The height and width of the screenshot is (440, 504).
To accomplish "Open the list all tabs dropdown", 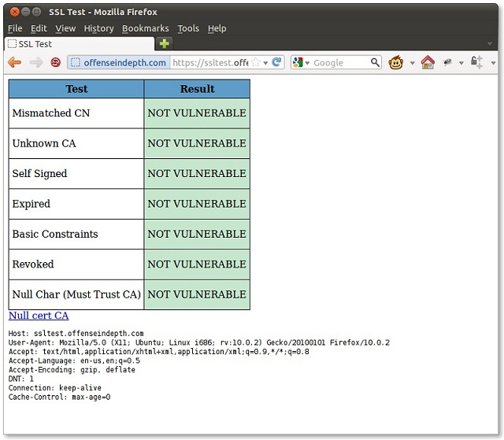I will point(490,44).
